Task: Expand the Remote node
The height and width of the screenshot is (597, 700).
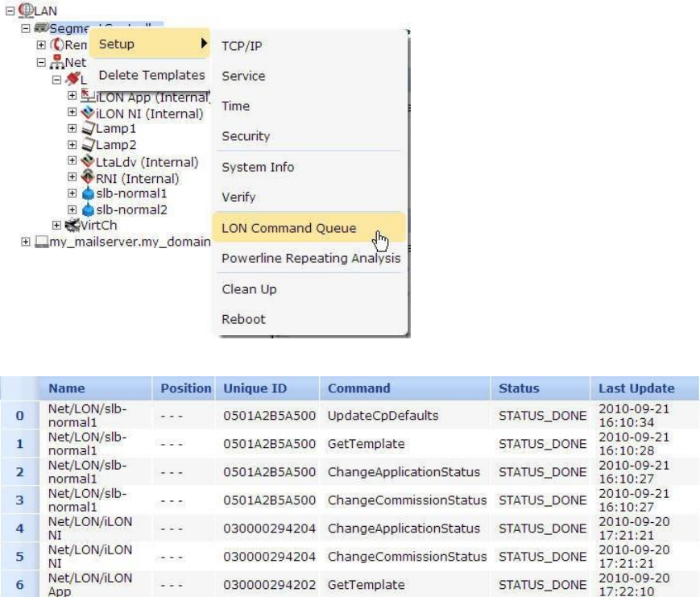Action: [x=41, y=45]
